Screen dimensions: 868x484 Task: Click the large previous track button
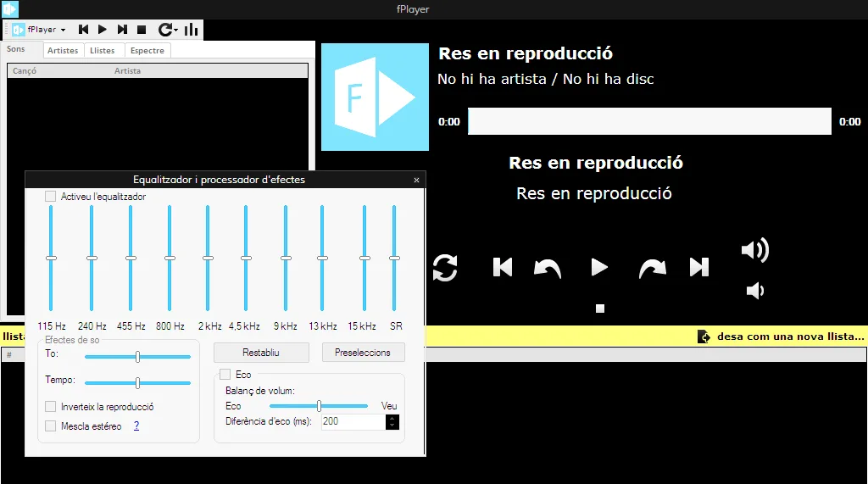(503, 268)
